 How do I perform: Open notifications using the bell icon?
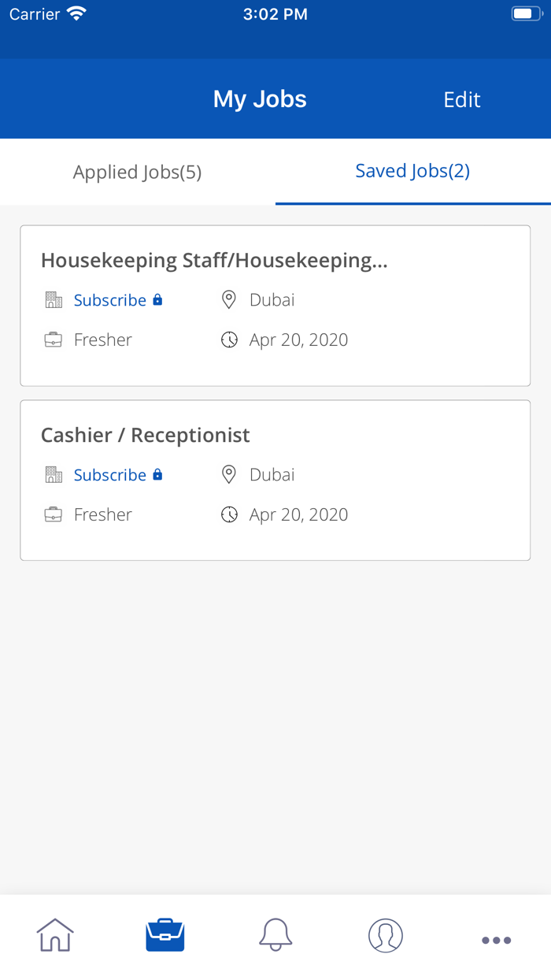coord(275,935)
